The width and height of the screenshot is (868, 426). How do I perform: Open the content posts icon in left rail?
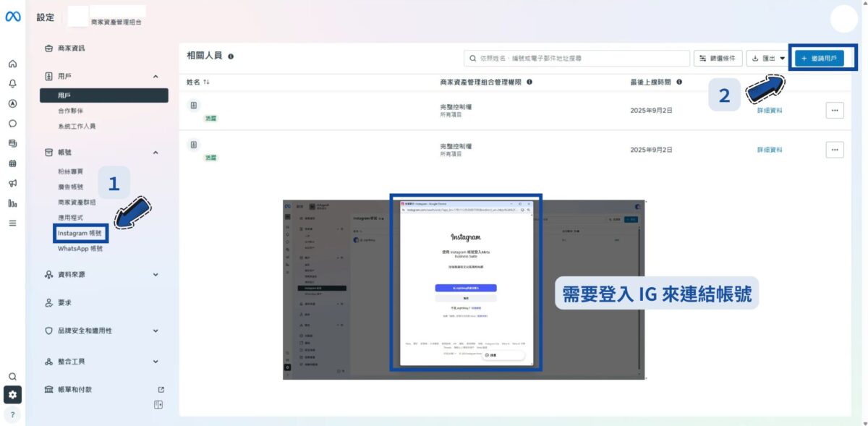tap(12, 143)
